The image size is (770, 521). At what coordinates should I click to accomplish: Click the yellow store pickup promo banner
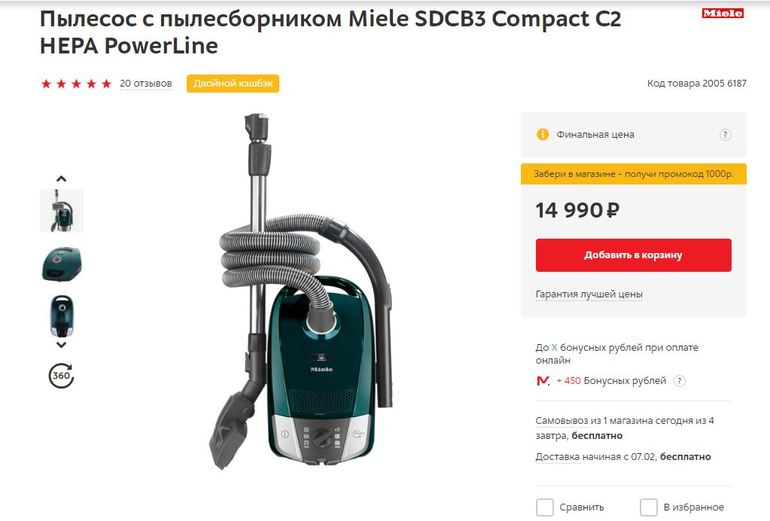coord(633,174)
